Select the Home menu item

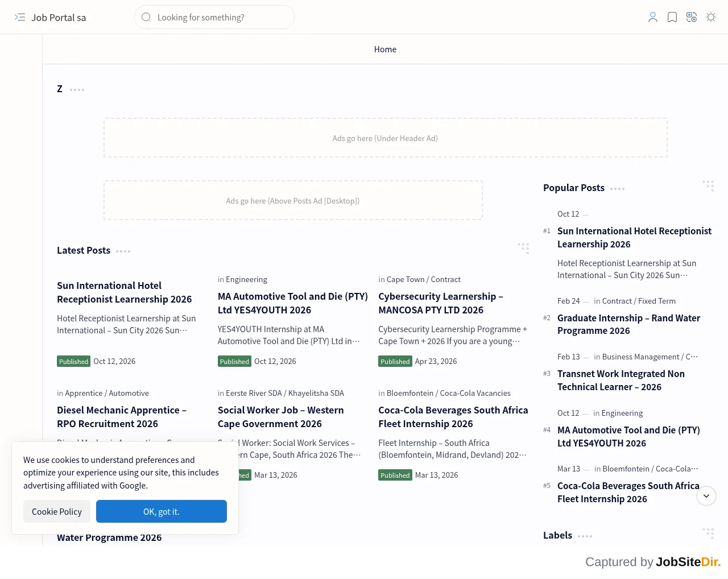385,49
